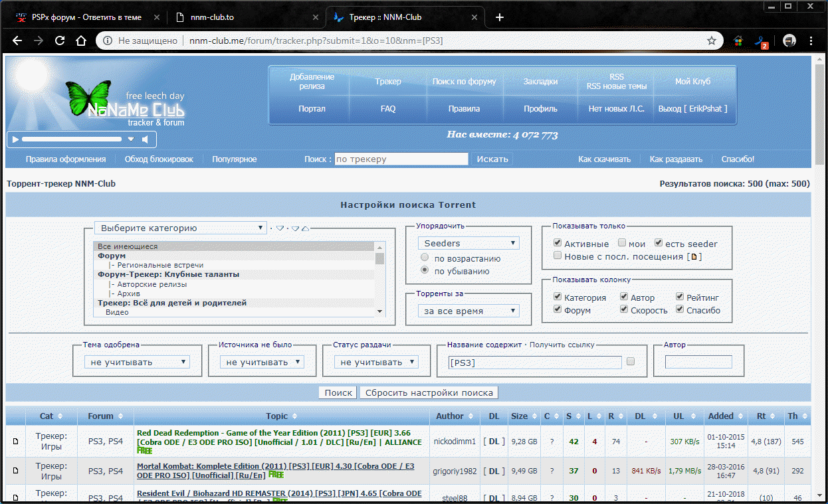Viewport: 828px width, 504px height.
Task: Start the radio player with play button
Action: click(16, 139)
